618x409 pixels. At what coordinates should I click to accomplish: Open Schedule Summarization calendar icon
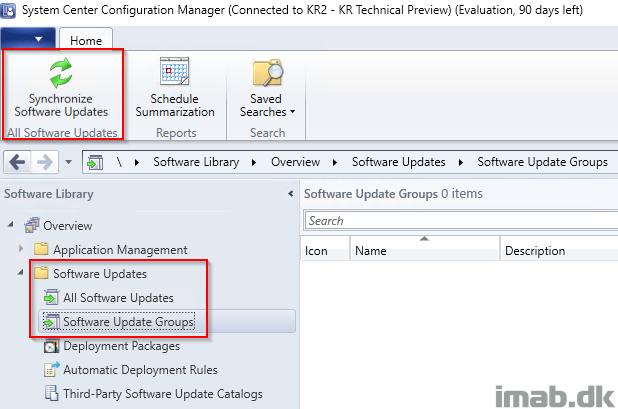click(174, 71)
